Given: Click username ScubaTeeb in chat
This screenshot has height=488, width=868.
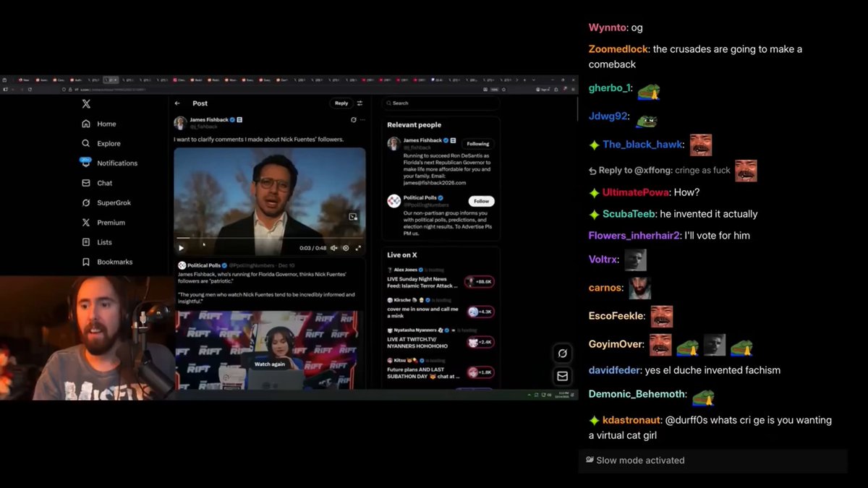Looking at the screenshot, I should click(x=629, y=214).
